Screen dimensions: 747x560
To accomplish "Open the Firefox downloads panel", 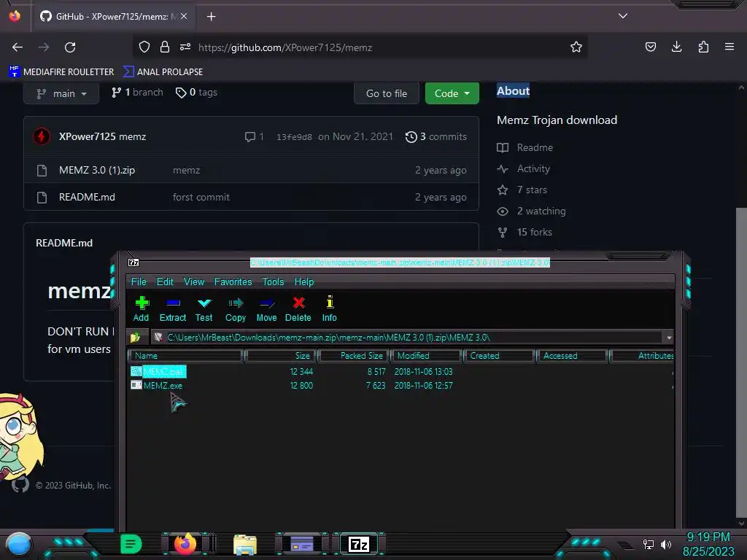I will click(676, 47).
